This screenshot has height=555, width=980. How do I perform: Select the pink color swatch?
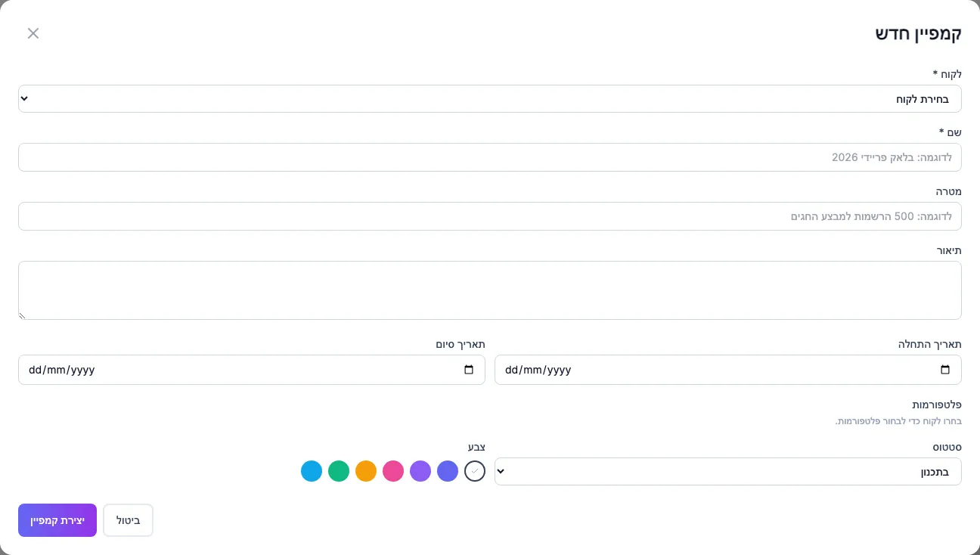coord(393,471)
